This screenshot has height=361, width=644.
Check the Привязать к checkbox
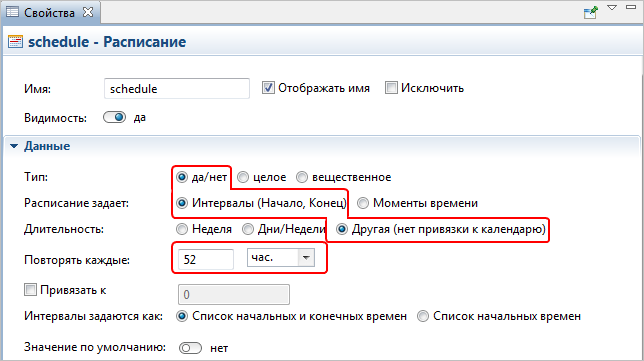pyautogui.click(x=30, y=290)
